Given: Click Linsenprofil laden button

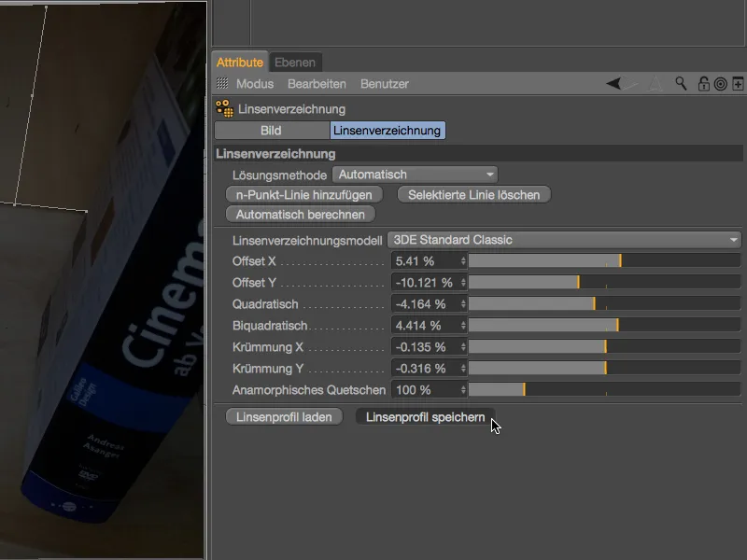Looking at the screenshot, I should 284,417.
